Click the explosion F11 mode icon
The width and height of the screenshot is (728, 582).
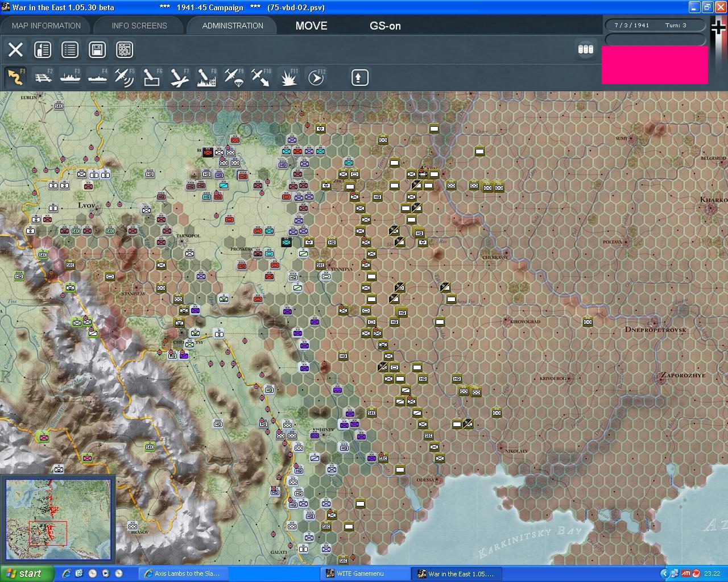(x=289, y=77)
